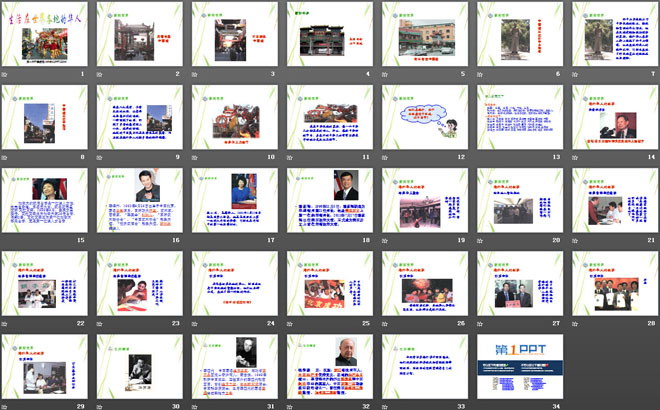Image resolution: width=660 pixels, height=410 pixels.
Task: Play animation star icon under slide 10
Action: click(x=196, y=157)
